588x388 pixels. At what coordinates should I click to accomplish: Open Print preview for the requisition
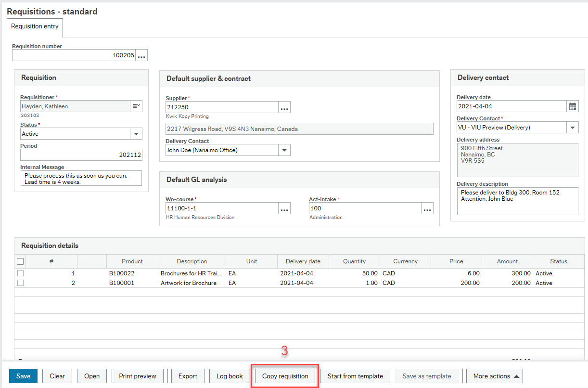click(137, 376)
